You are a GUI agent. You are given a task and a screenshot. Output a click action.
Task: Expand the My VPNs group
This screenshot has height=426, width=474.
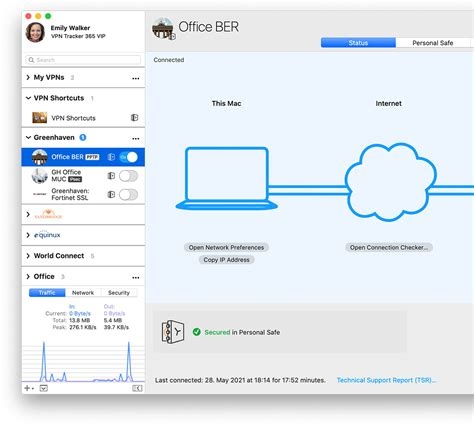[28, 77]
